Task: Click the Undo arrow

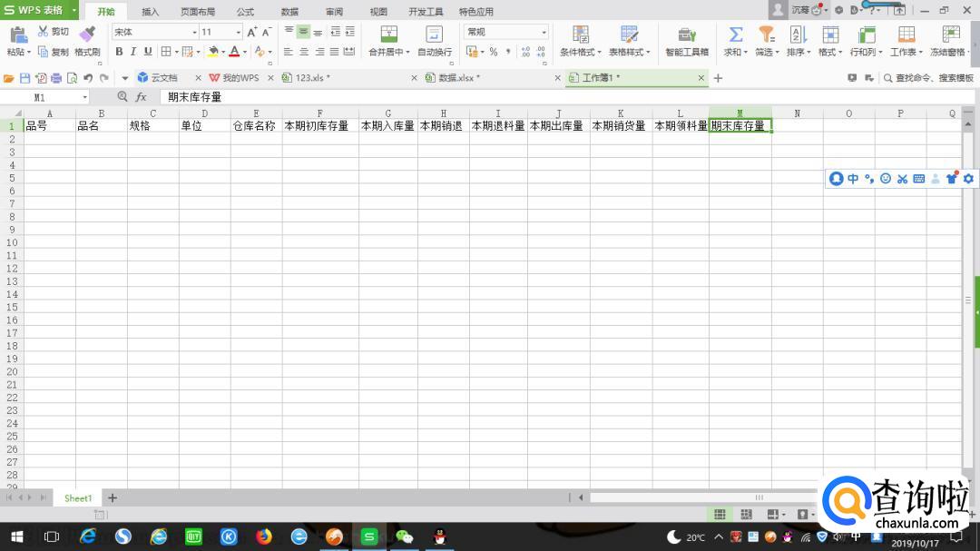Action: 88,78
